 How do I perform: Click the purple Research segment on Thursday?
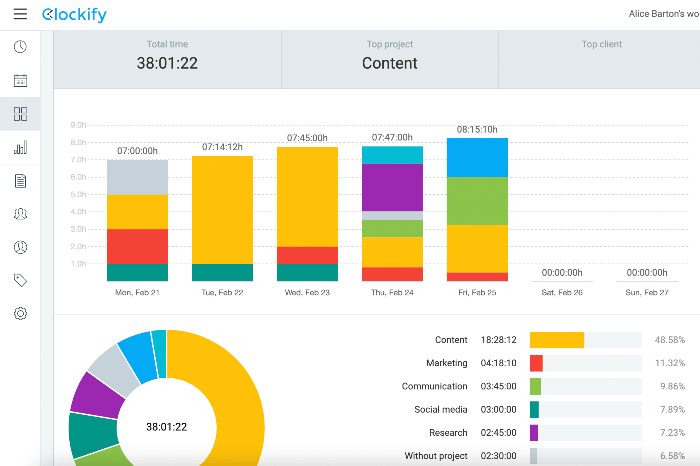click(x=392, y=187)
